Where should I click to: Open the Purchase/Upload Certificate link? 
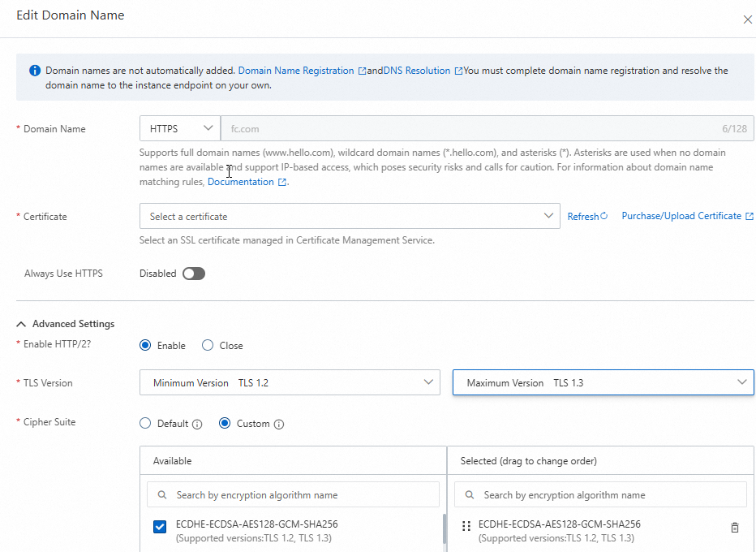(681, 216)
